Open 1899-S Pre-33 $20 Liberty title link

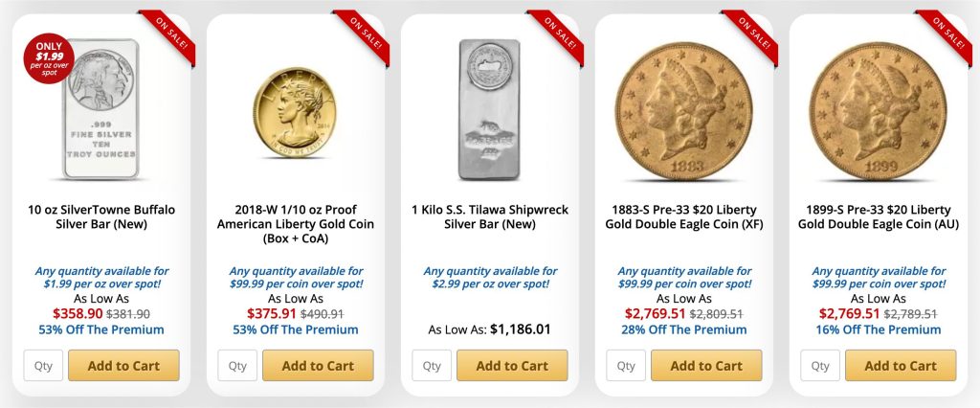(878, 216)
